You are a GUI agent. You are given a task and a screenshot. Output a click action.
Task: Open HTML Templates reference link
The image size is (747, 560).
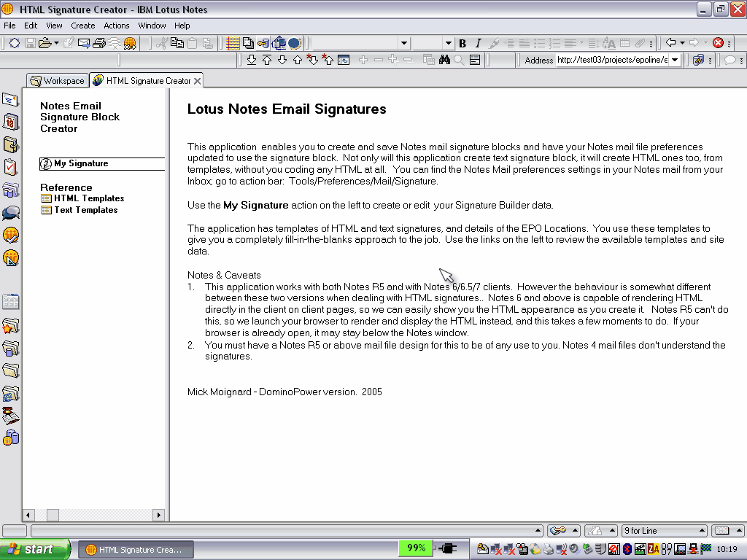(88, 198)
